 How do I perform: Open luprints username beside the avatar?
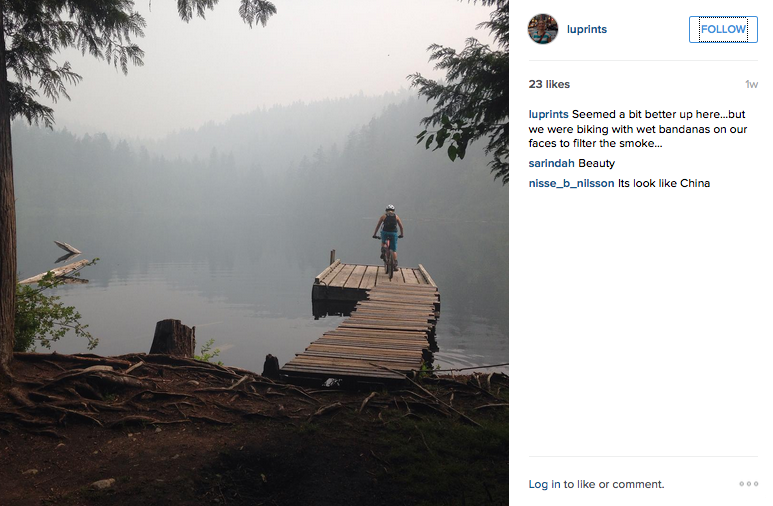(x=586, y=29)
